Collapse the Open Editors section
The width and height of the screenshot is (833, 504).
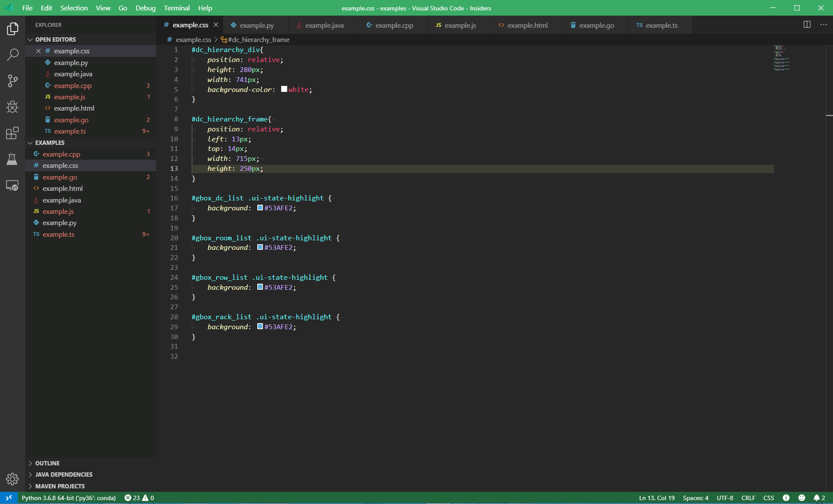[55, 39]
